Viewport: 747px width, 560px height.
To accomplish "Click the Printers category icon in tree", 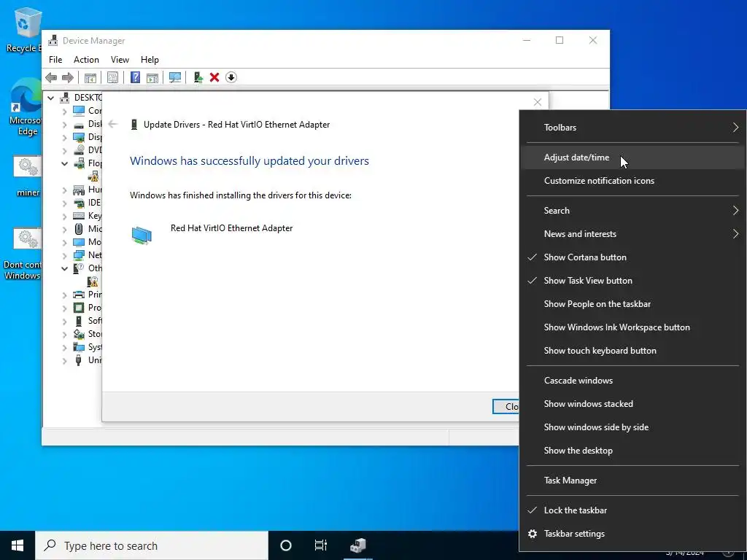I will tap(79, 295).
